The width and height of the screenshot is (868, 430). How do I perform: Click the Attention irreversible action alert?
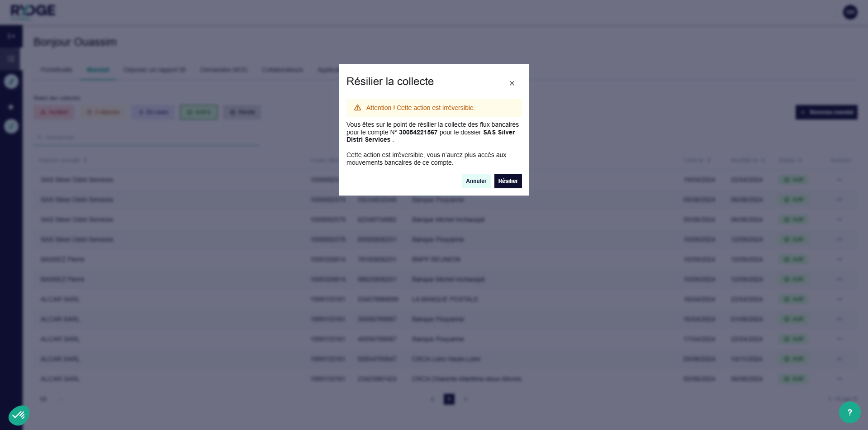point(434,108)
